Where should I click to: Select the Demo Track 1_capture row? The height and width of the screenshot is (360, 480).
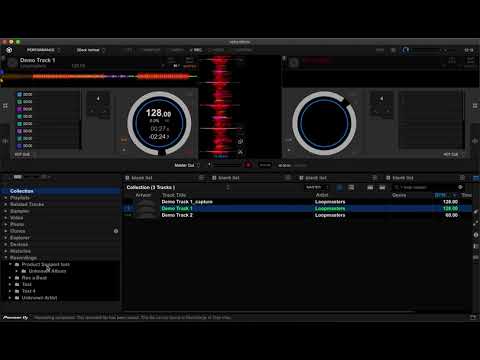[x=298, y=202]
